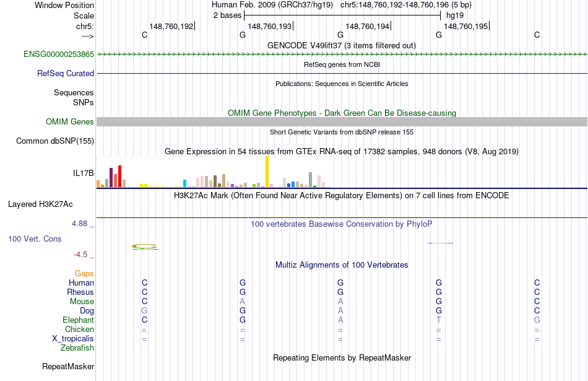Click the Layered H3K27Ac track label
The height and width of the screenshot is (381, 588).
click(40, 204)
